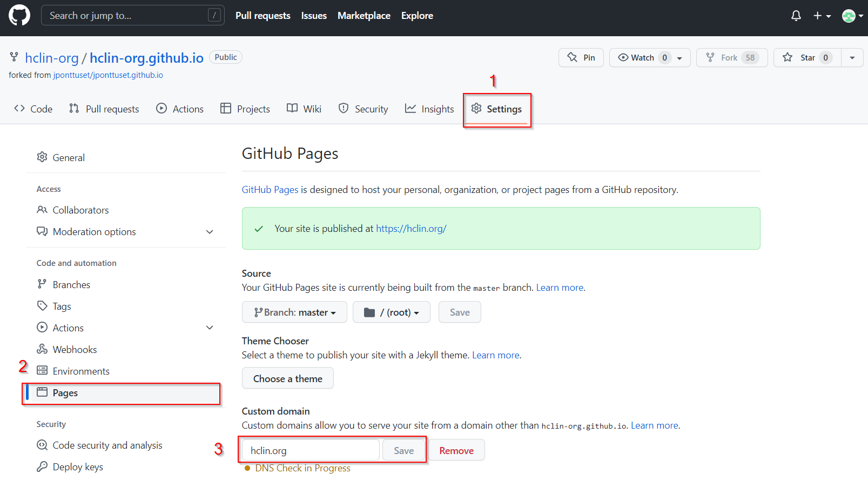This screenshot has width=868, height=480.
Task: Open the / (root) folder dropdown
Action: (x=392, y=312)
